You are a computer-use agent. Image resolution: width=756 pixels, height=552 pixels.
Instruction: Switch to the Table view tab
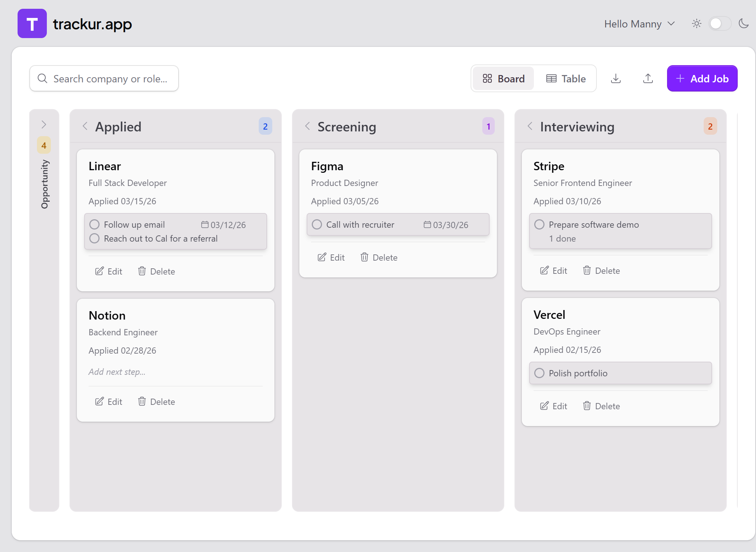[565, 78]
